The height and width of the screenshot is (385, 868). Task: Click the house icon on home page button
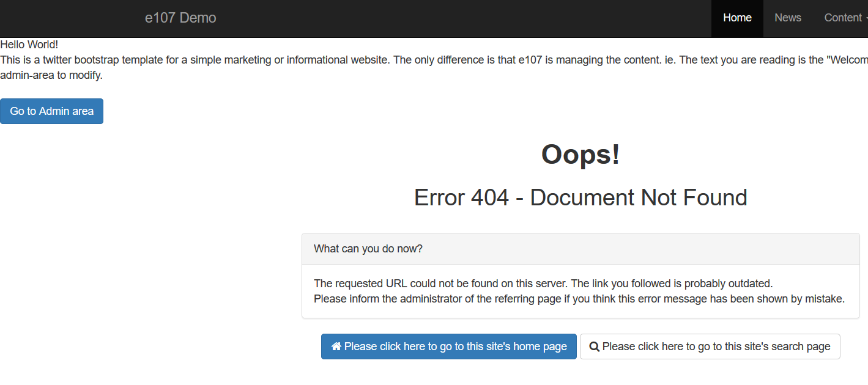tap(336, 346)
